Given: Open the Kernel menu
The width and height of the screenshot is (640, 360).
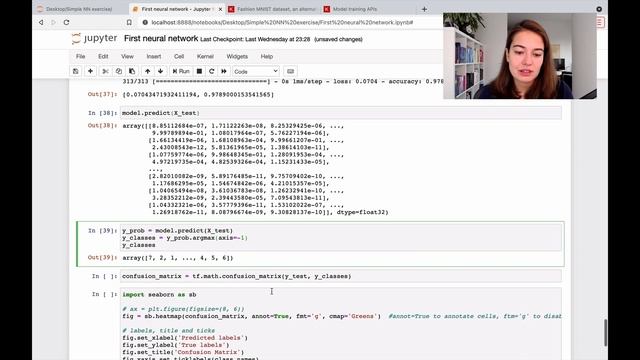Looking at the screenshot, I should 205,56.
